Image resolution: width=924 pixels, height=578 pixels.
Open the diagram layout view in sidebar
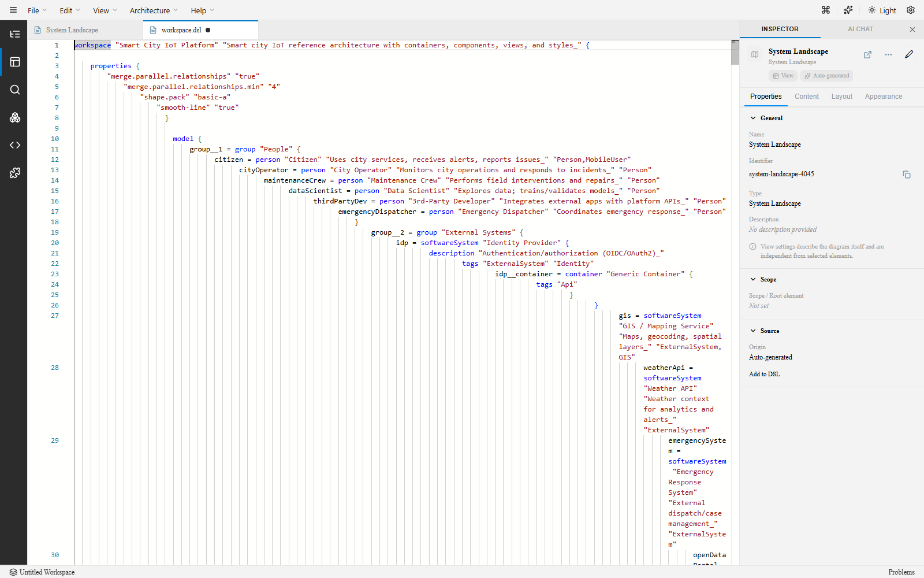pos(15,62)
